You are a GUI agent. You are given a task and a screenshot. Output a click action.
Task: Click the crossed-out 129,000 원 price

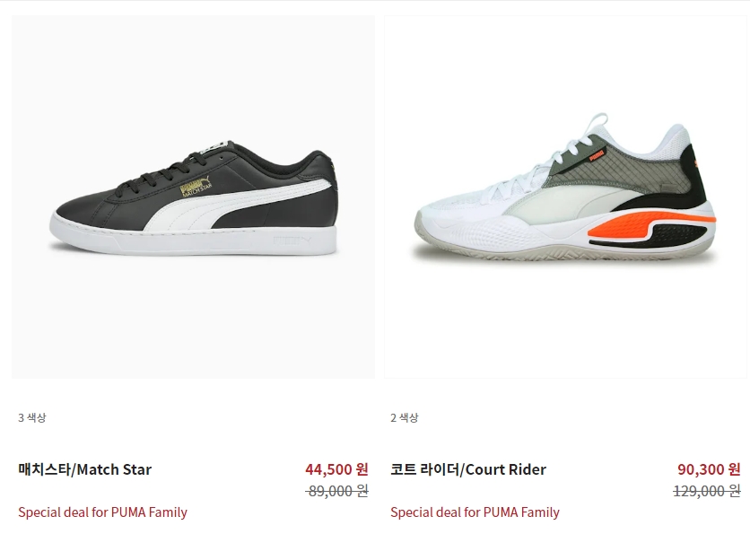click(706, 491)
